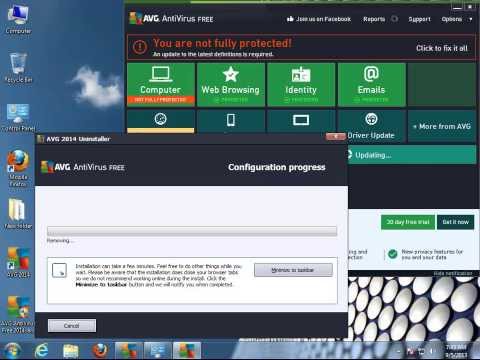The image size is (480, 360).
Task: Click Cancel in the uninstaller
Action: coord(72,326)
